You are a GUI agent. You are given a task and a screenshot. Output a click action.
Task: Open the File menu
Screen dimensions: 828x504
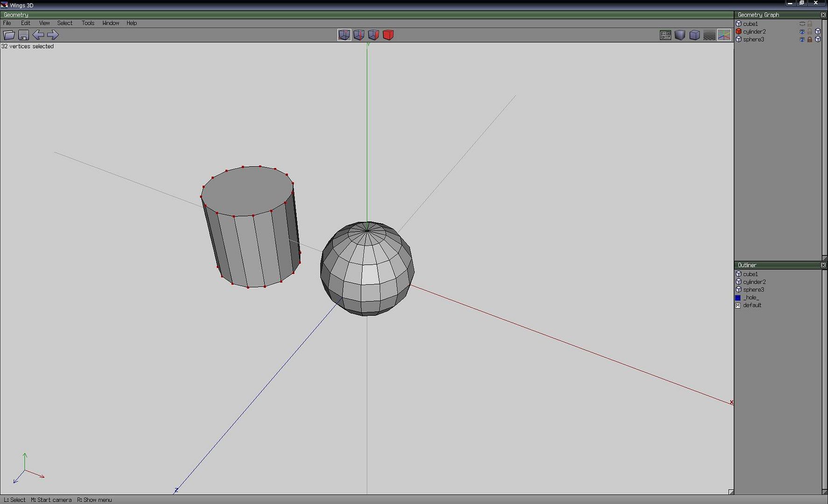pyautogui.click(x=7, y=23)
